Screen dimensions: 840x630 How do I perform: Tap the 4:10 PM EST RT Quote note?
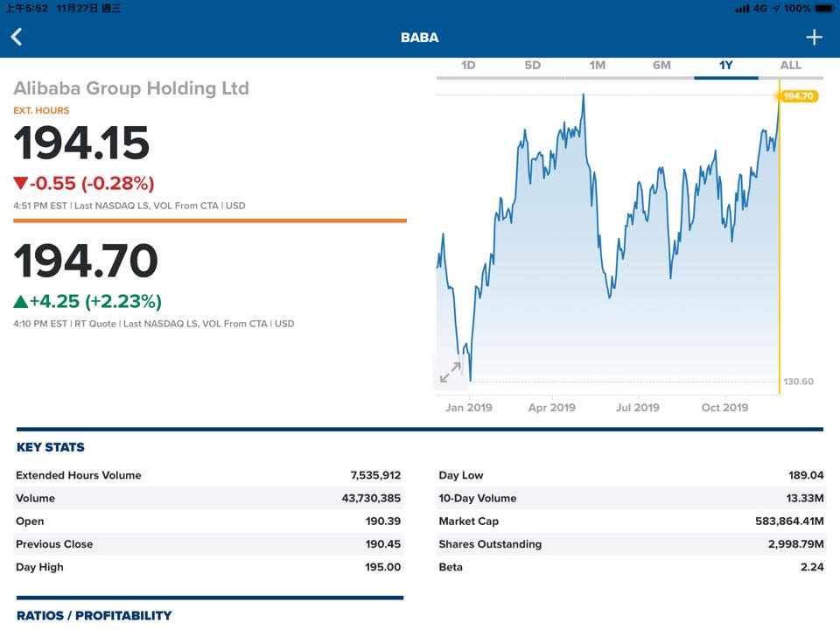coord(154,324)
